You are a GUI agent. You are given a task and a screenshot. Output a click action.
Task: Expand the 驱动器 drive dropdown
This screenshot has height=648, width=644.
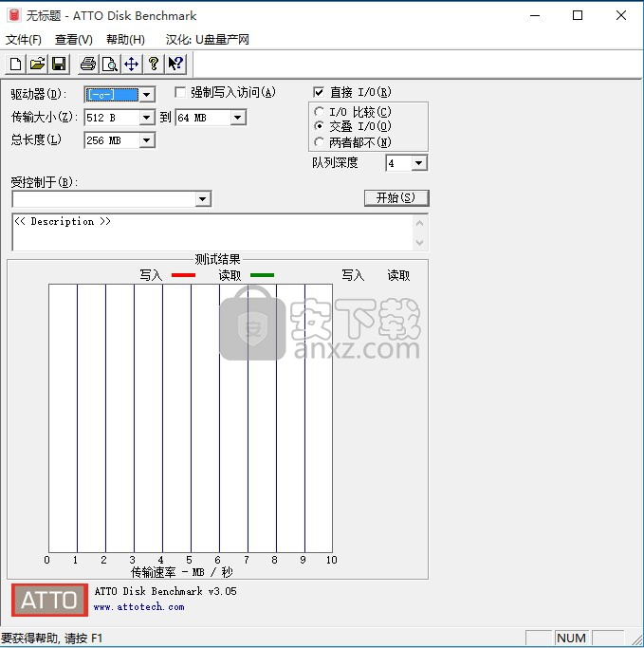[146, 95]
